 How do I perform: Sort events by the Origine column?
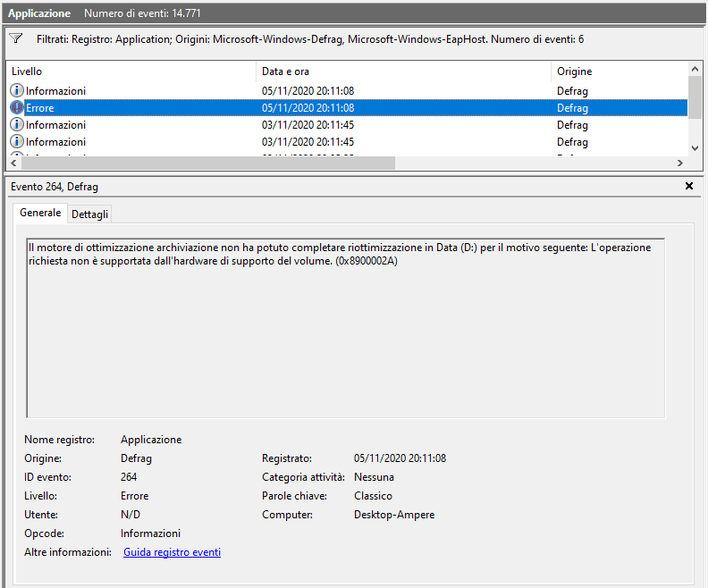coord(617,71)
